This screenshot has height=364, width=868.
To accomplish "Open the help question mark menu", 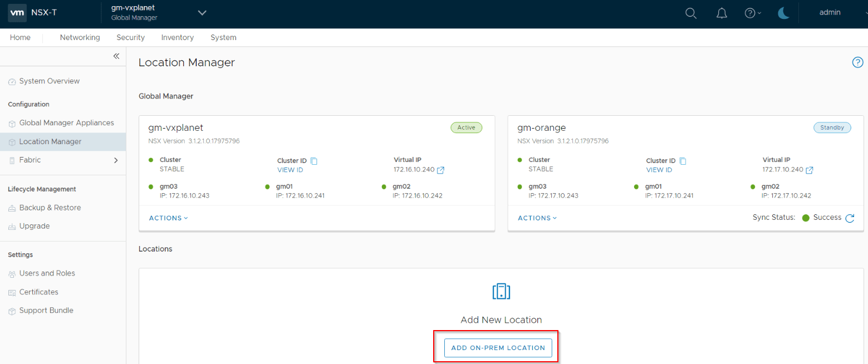I will pos(753,13).
